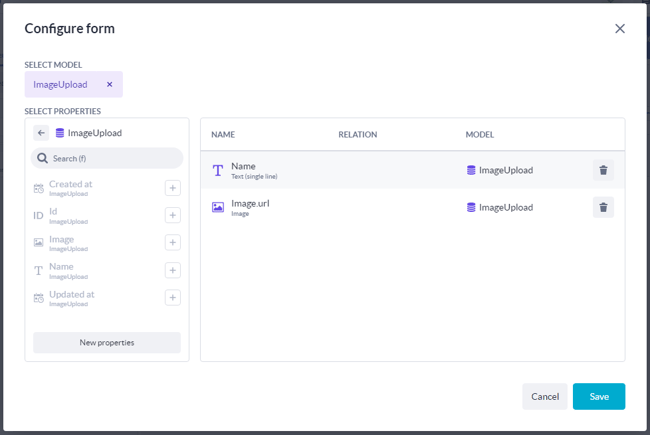This screenshot has width=650, height=435.
Task: Click the Image property picture icon
Action: point(39,243)
